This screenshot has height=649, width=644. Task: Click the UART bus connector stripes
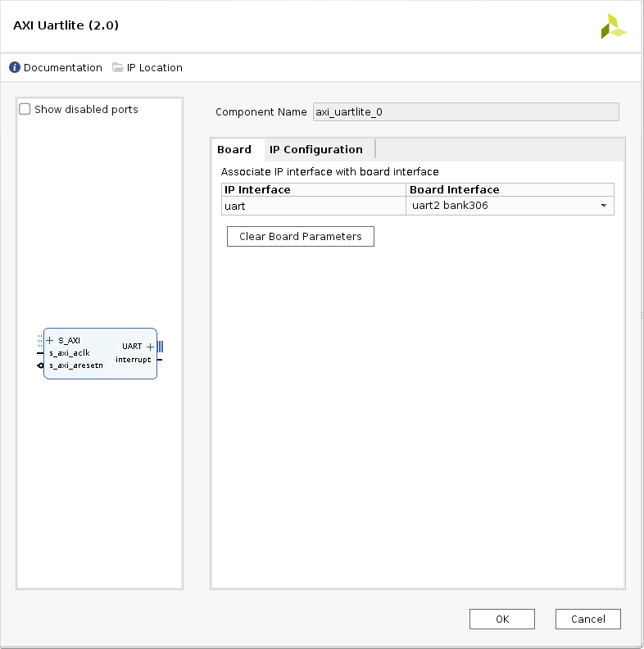click(160, 347)
